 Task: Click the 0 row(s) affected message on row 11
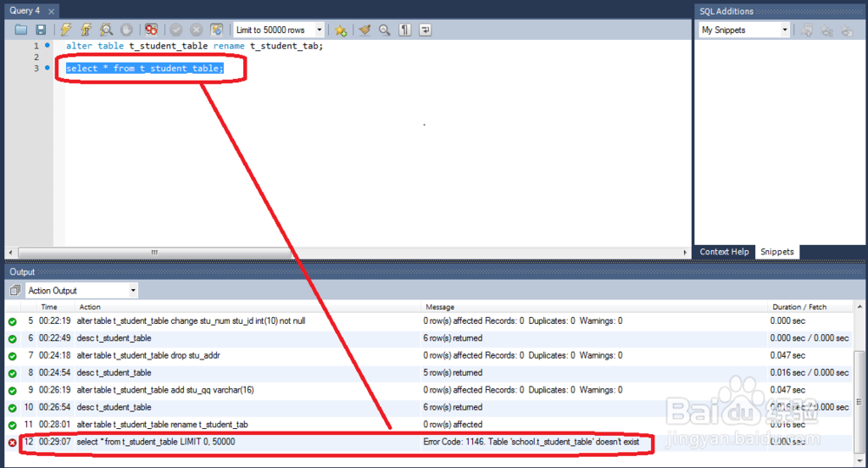[453, 425]
